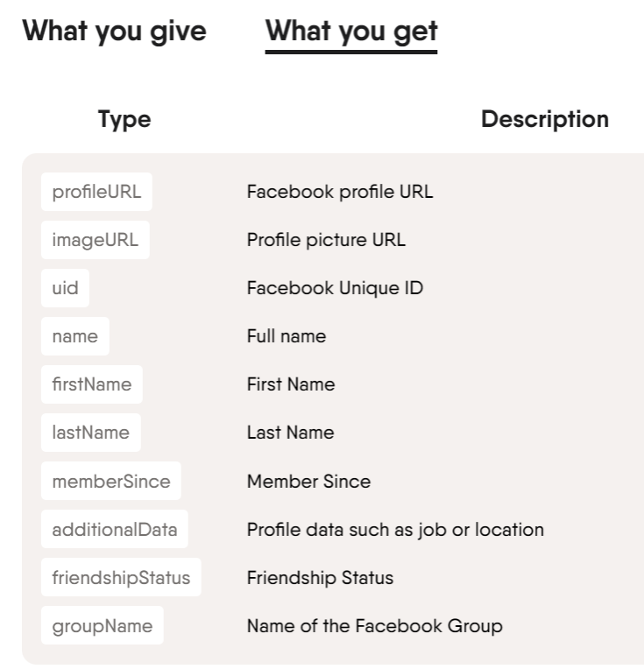
Task: Click the additionalData type tag
Action: 115,529
